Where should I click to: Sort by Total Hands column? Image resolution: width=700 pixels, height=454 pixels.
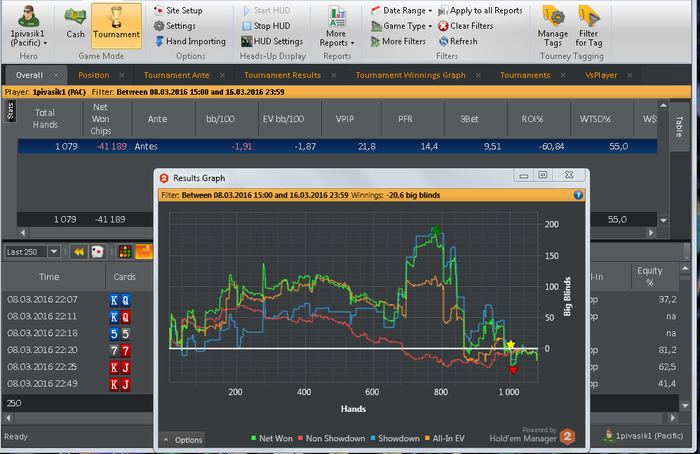click(x=45, y=119)
